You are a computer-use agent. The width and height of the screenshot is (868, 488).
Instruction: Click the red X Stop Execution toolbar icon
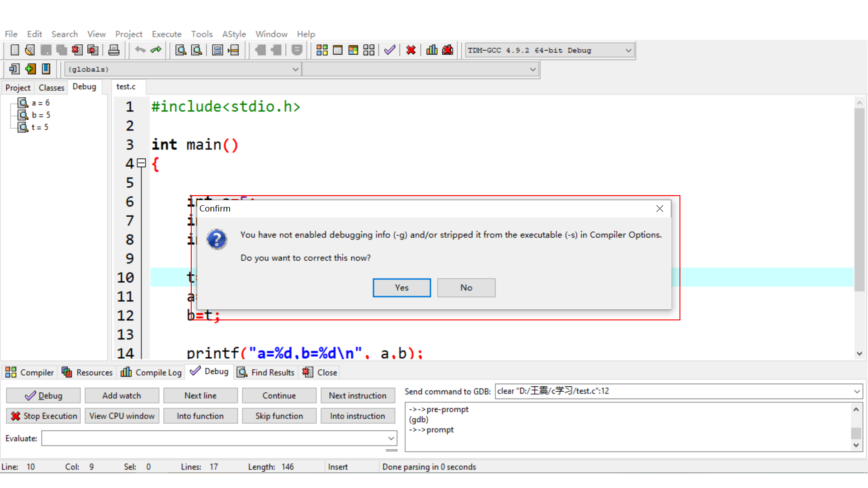coord(410,50)
